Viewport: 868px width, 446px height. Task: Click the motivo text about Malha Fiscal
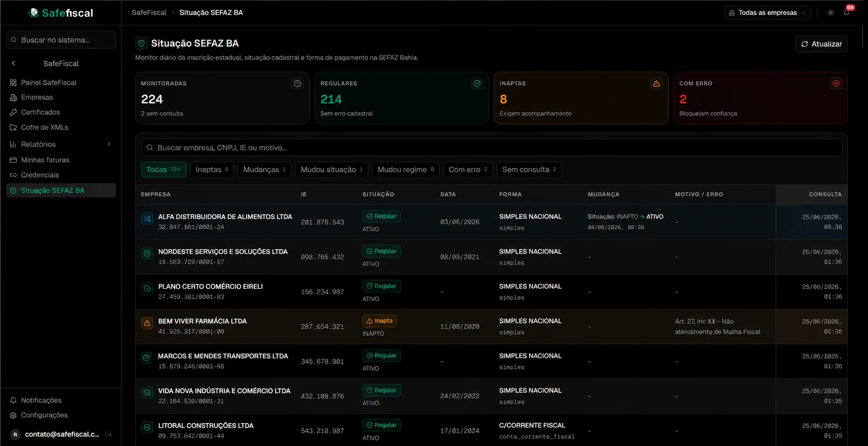click(718, 327)
